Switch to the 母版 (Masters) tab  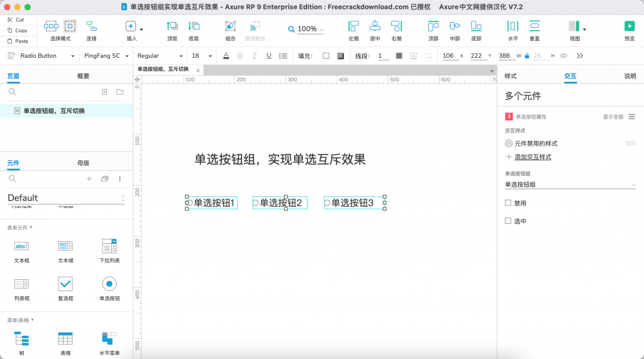pyautogui.click(x=83, y=163)
